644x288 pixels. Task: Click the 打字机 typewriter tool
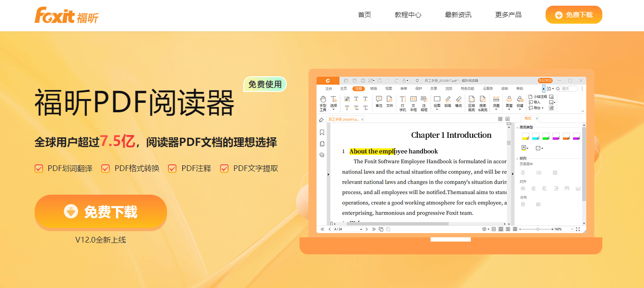[402, 100]
